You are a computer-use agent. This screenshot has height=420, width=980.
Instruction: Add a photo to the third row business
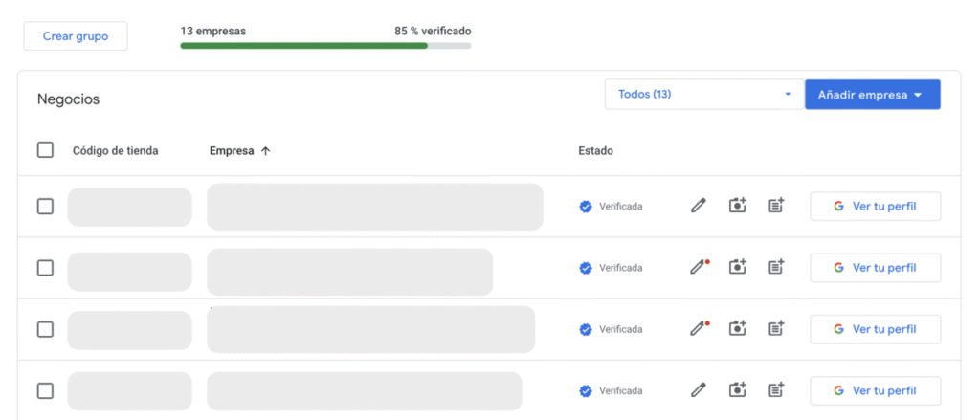[x=738, y=327]
